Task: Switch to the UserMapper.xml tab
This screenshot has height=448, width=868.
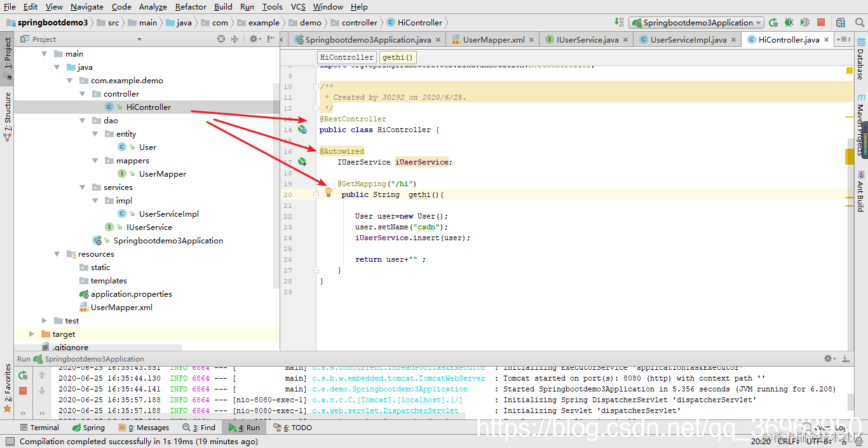Action: tap(492, 39)
